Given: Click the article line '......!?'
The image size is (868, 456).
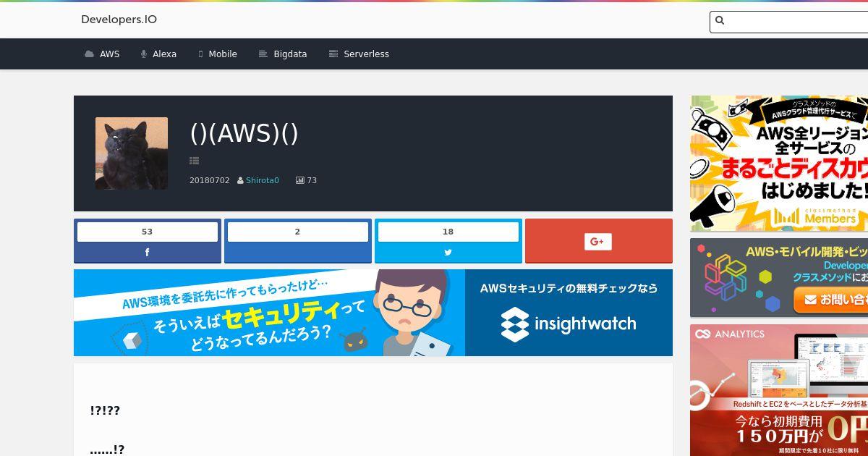Looking at the screenshot, I should 107,450.
